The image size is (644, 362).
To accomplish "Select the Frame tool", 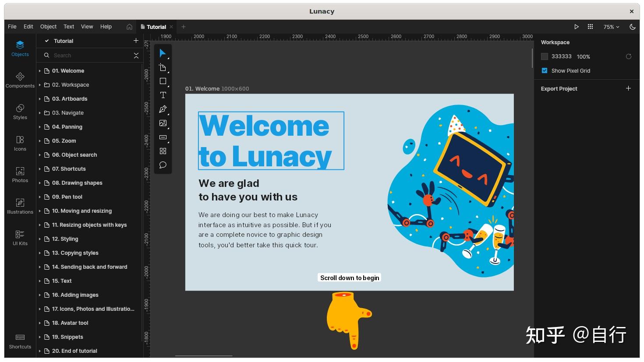I will [x=163, y=67].
